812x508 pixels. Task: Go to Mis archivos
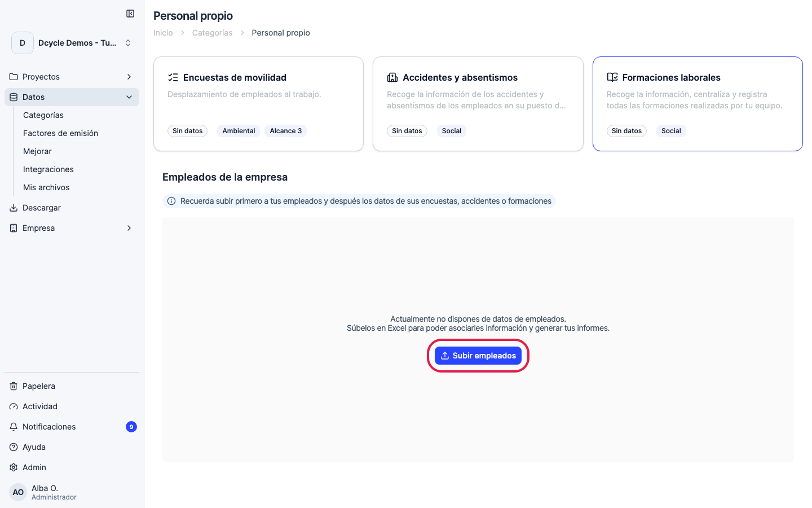point(46,187)
